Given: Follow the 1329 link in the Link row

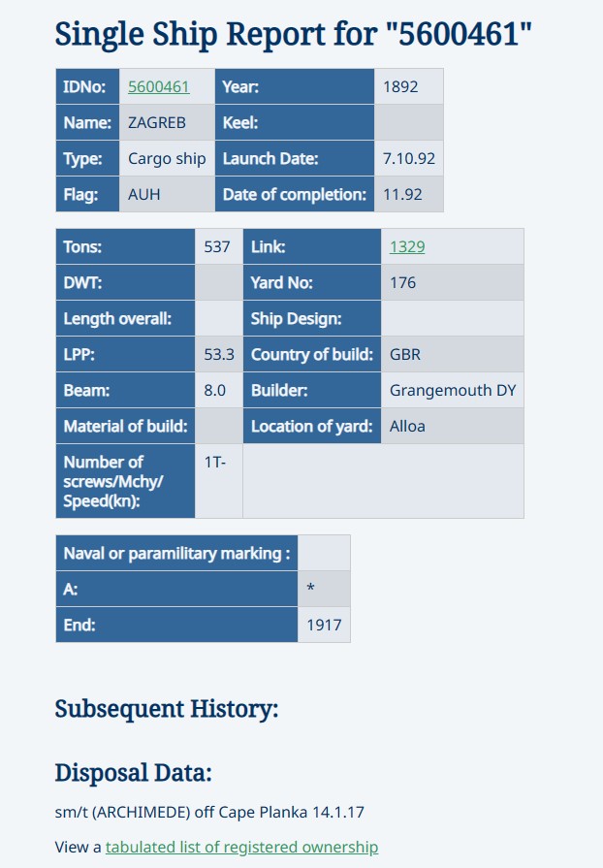Looking at the screenshot, I should coord(407,247).
